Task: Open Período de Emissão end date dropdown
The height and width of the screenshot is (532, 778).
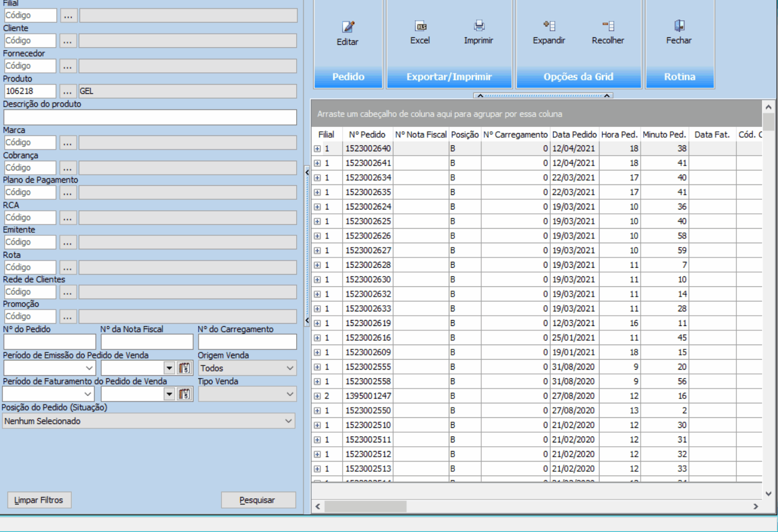Action: tap(170, 368)
